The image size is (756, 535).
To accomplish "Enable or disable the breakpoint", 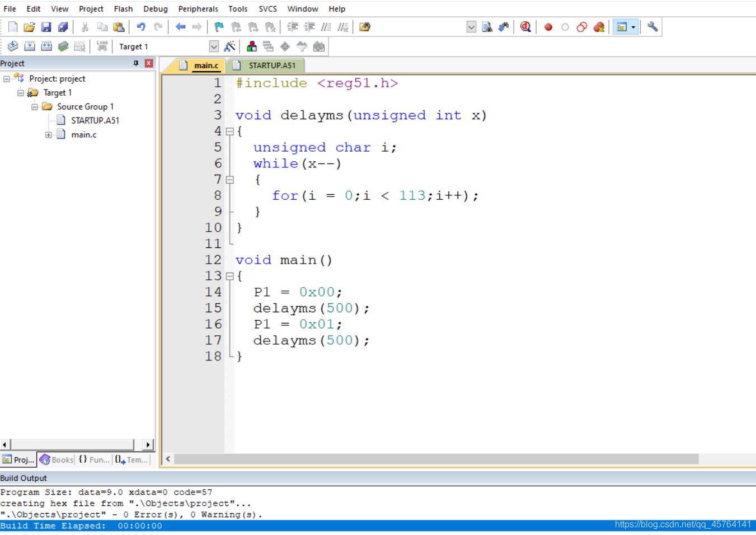I will pos(565,27).
